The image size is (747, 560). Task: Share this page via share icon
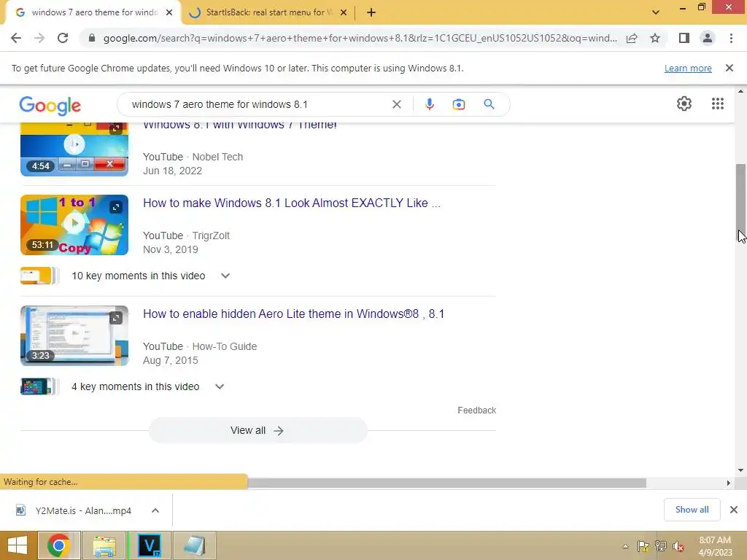pos(632,38)
